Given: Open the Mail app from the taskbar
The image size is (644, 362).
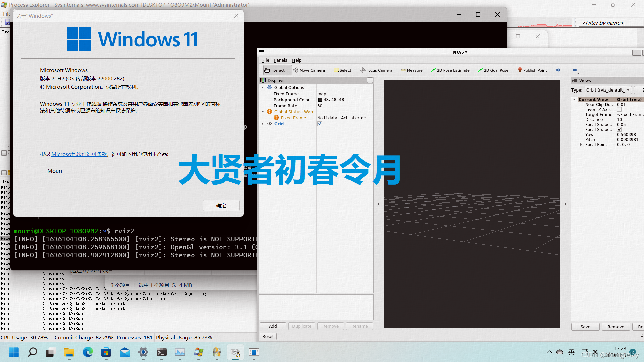Looking at the screenshot, I should (124, 352).
